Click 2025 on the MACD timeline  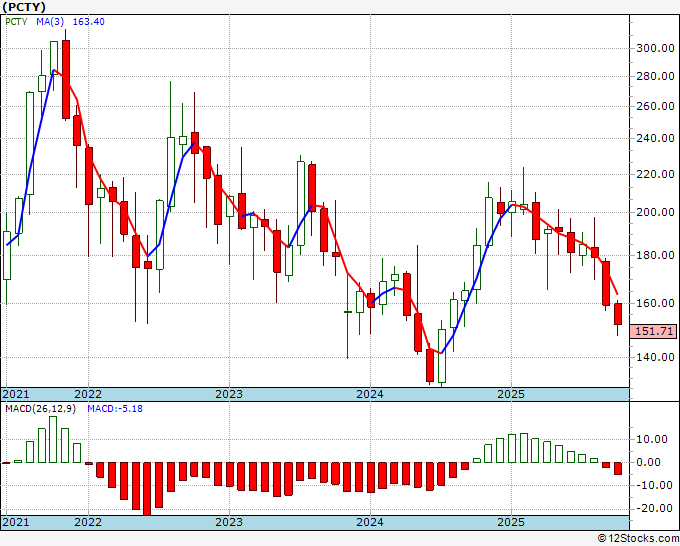click(x=511, y=522)
